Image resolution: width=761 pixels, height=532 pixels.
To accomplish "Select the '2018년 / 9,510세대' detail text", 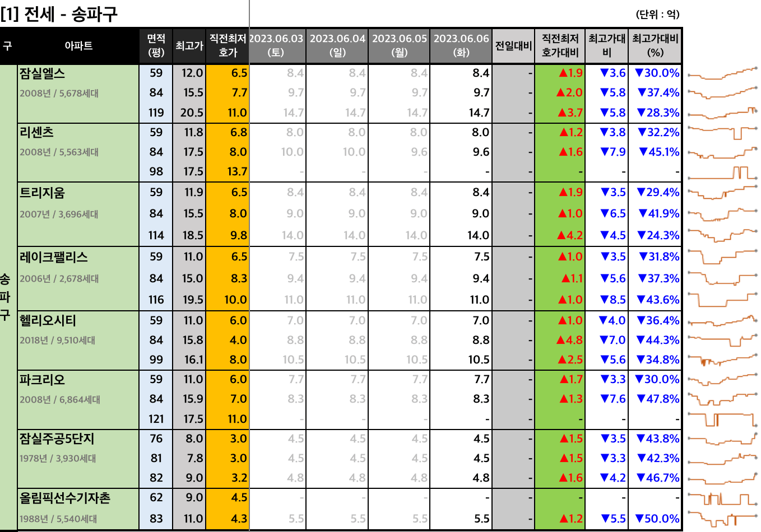I will click(57, 340).
